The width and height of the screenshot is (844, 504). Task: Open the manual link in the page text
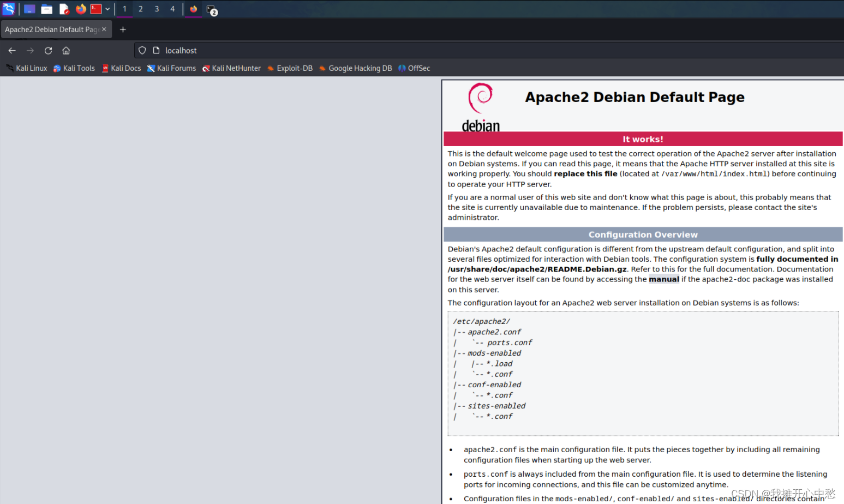pyautogui.click(x=663, y=279)
